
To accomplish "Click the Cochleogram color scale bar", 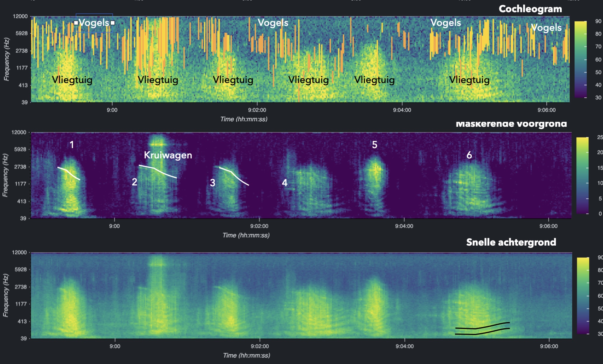I will (x=581, y=59).
